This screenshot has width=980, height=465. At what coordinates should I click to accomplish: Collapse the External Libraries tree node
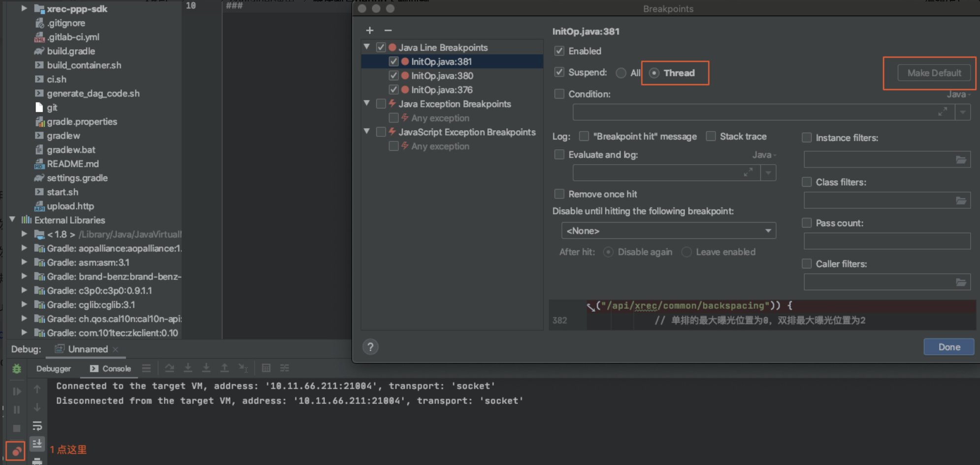coord(13,220)
